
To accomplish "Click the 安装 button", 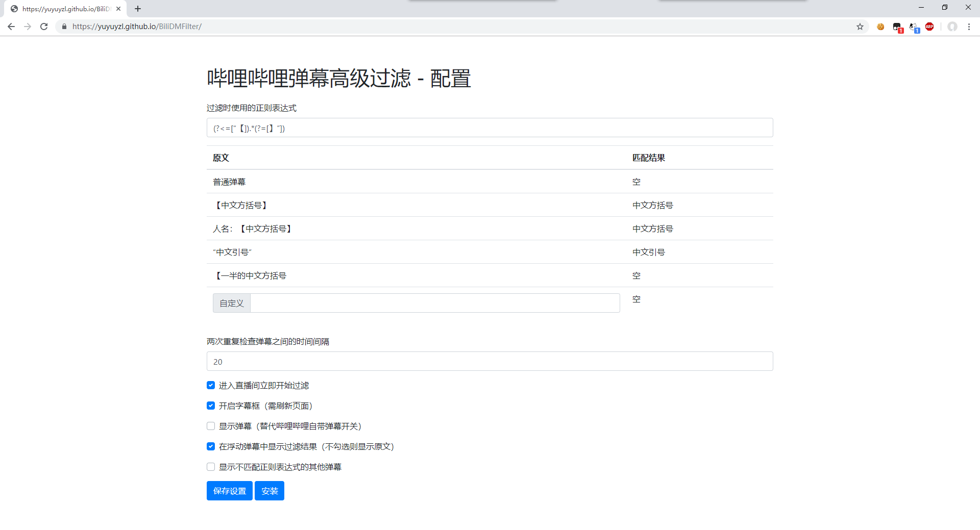I will (x=269, y=491).
